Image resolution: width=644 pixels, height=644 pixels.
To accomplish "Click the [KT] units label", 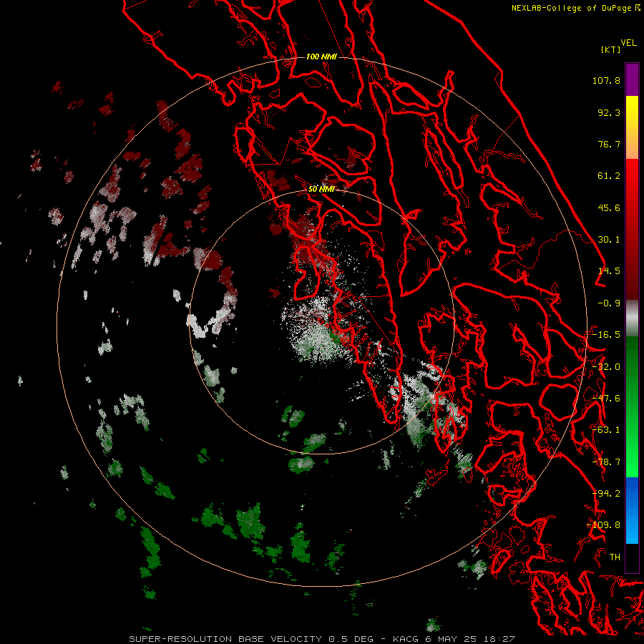I will point(610,49).
